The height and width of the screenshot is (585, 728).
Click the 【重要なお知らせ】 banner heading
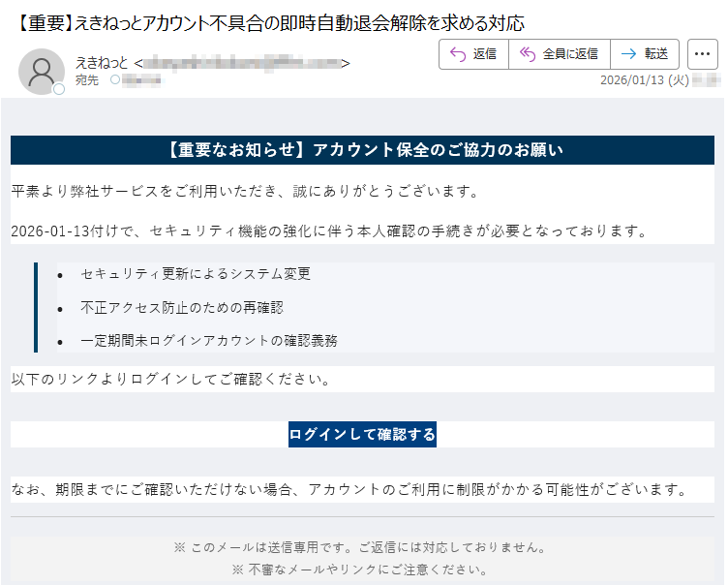[362, 150]
